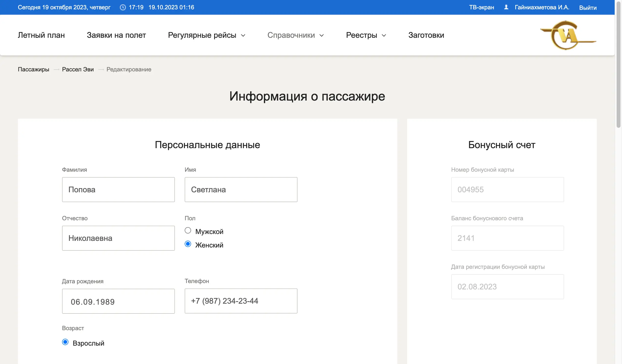Click the arrow icon after Пассажиры breadcrumb

click(56, 69)
